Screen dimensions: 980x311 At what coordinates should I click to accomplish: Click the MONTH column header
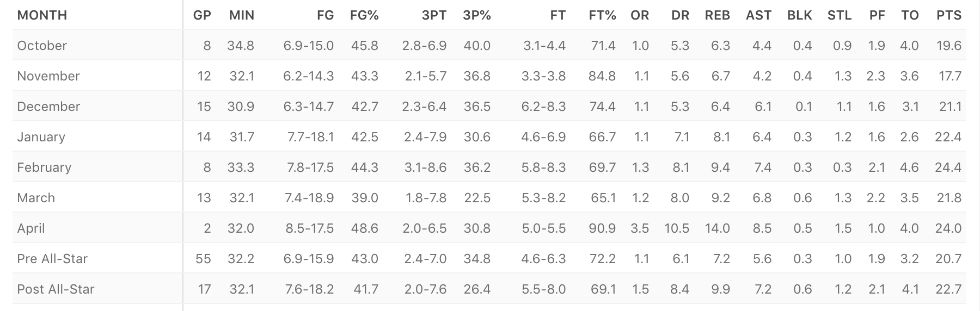42,15
